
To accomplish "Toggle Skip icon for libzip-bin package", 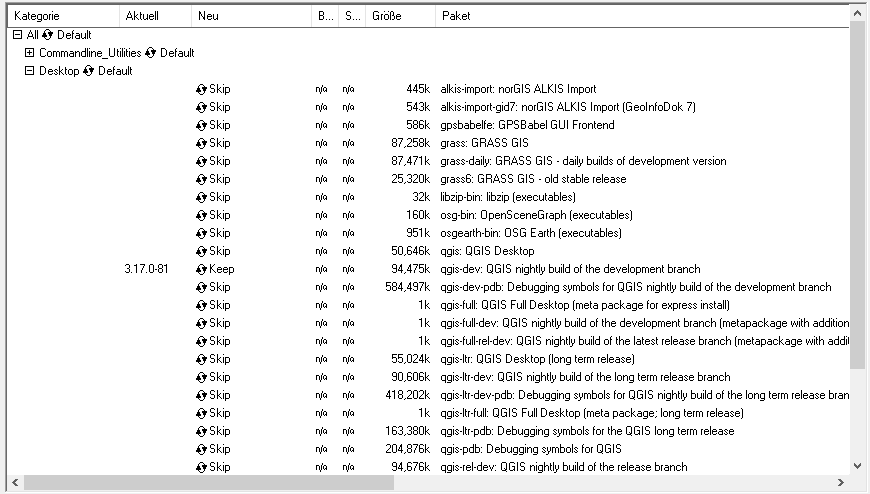I will (201, 197).
